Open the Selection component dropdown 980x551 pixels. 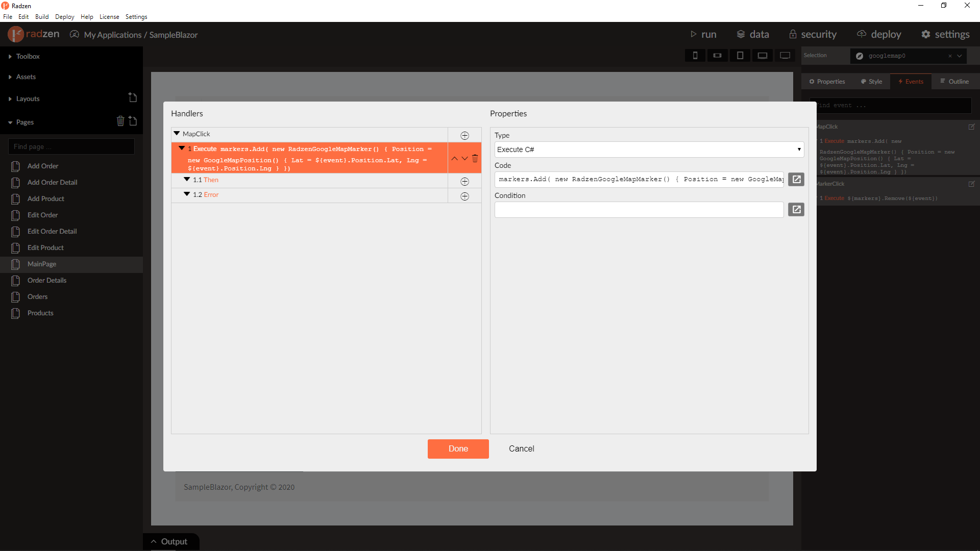(960, 56)
